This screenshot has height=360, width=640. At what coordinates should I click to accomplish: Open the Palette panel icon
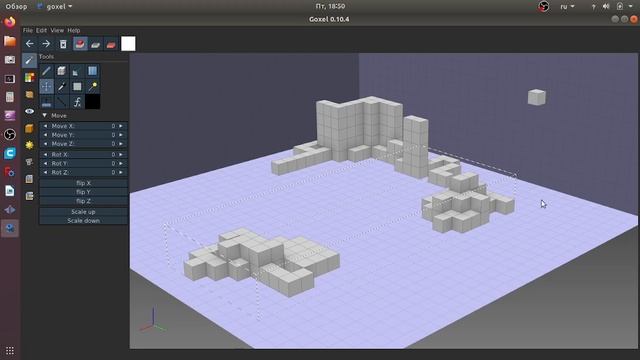[29, 78]
